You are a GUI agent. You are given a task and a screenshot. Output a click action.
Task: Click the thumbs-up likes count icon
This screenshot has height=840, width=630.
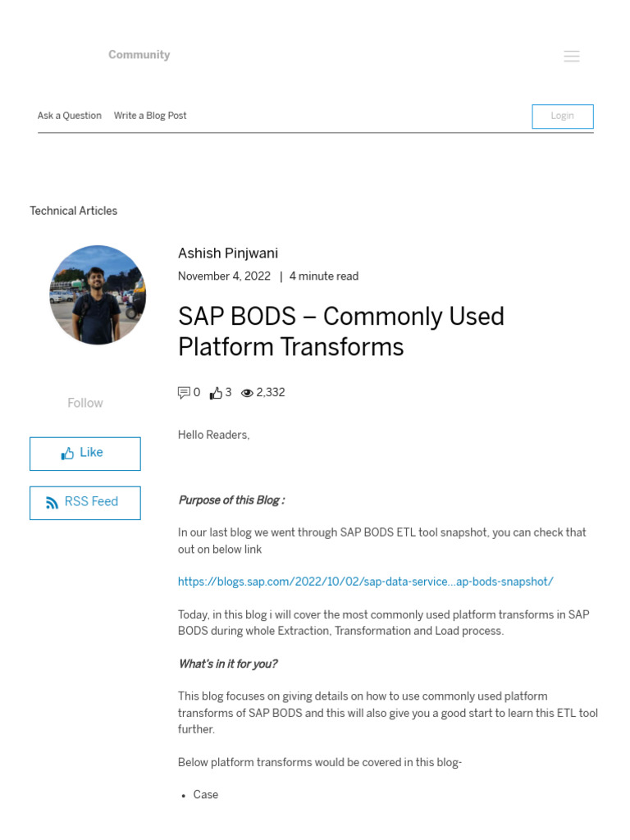coord(216,393)
